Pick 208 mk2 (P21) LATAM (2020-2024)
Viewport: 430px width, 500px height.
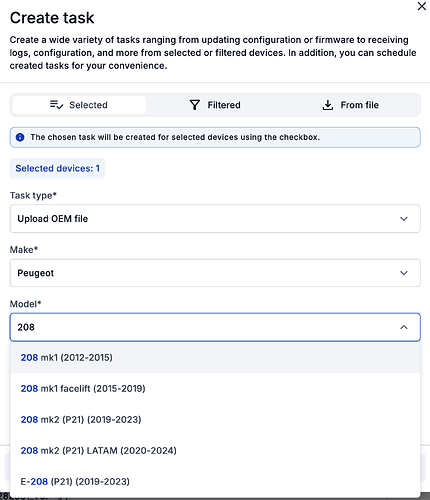click(215, 451)
